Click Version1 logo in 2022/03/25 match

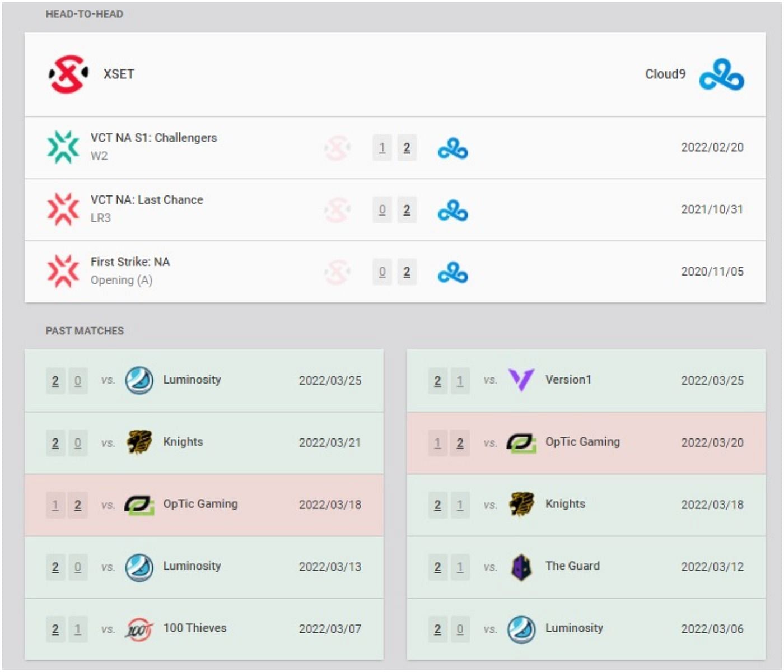521,380
